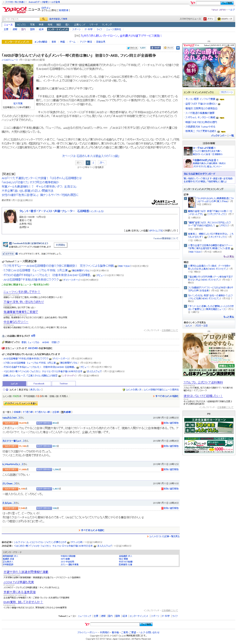
Task: Open 次ページは:石田さん本人は筋金入りの「ニコ厨」 link
Action: (90, 156)
